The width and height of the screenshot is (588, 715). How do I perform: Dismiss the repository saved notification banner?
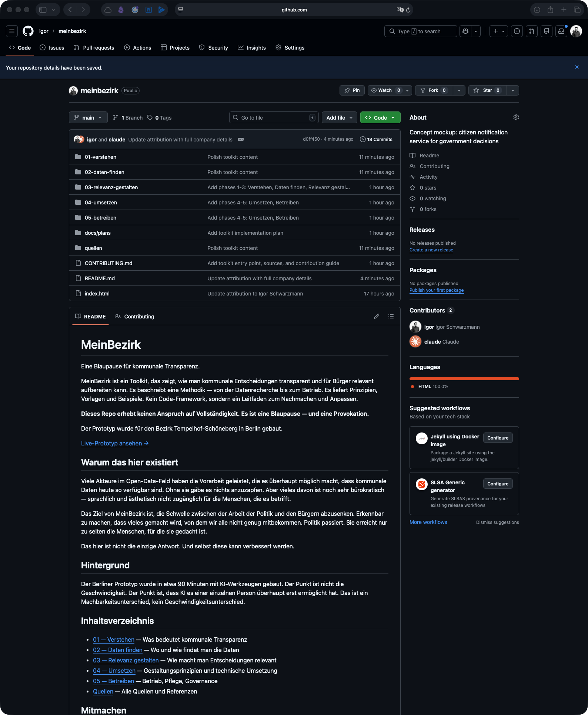(x=577, y=67)
